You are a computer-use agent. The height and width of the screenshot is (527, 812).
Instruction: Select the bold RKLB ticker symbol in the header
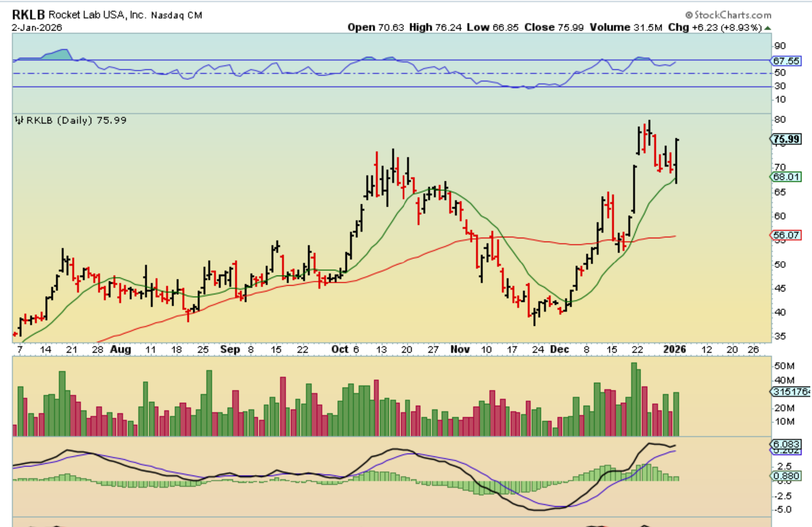pos(29,15)
